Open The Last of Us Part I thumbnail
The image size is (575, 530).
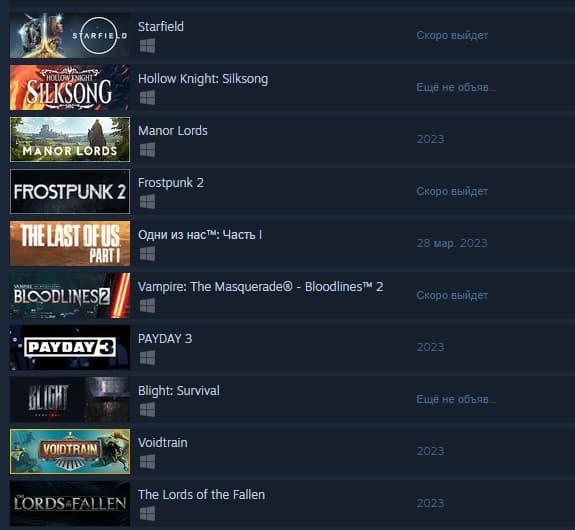[70, 244]
